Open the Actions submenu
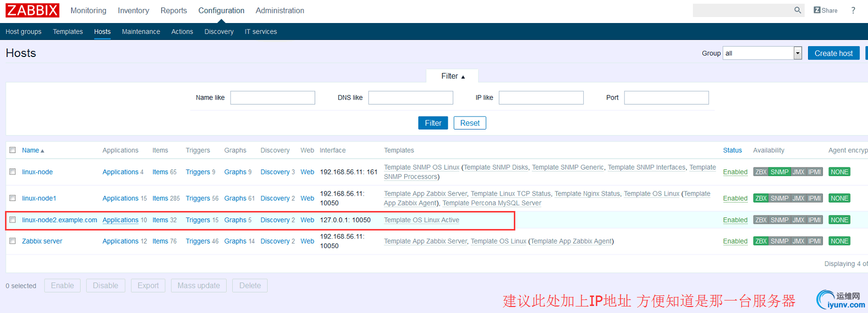 182,31
